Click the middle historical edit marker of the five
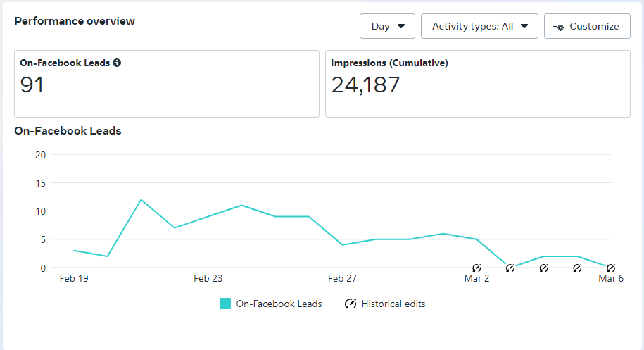 coord(543,268)
